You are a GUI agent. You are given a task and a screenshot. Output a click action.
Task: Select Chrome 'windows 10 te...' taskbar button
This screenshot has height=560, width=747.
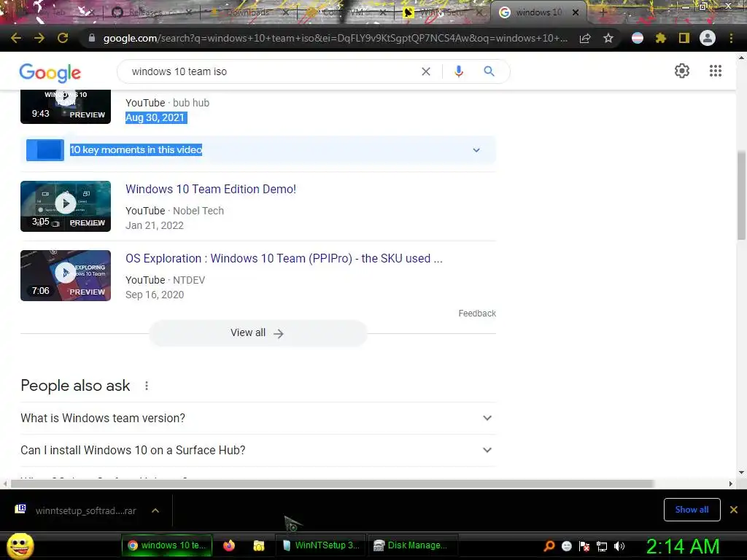coord(167,545)
